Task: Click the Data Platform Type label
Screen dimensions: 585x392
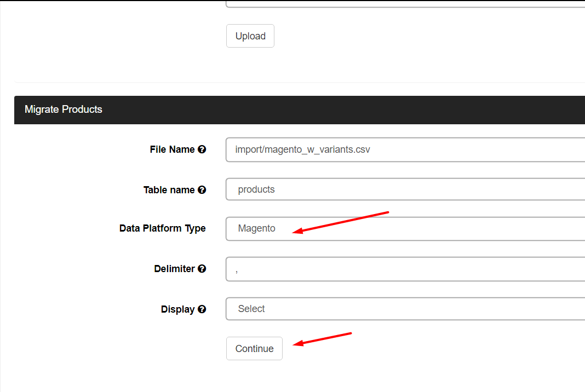Action: [x=162, y=228]
